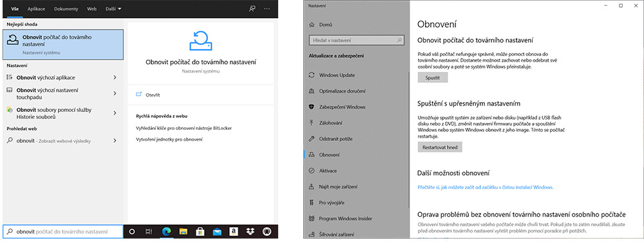Select best match Obnovit počítač do továrního nastavení
The width and height of the screenshot is (644, 245).
click(62, 44)
